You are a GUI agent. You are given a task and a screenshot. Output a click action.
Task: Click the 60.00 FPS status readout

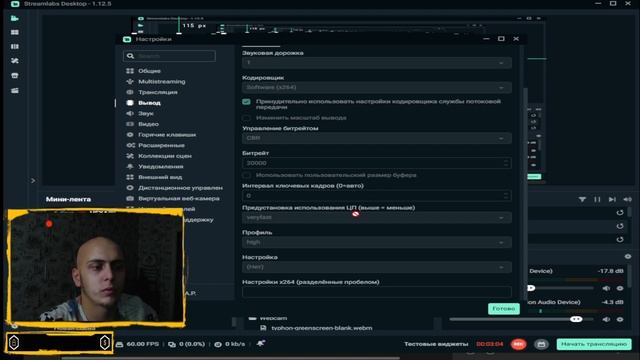[x=138, y=344]
